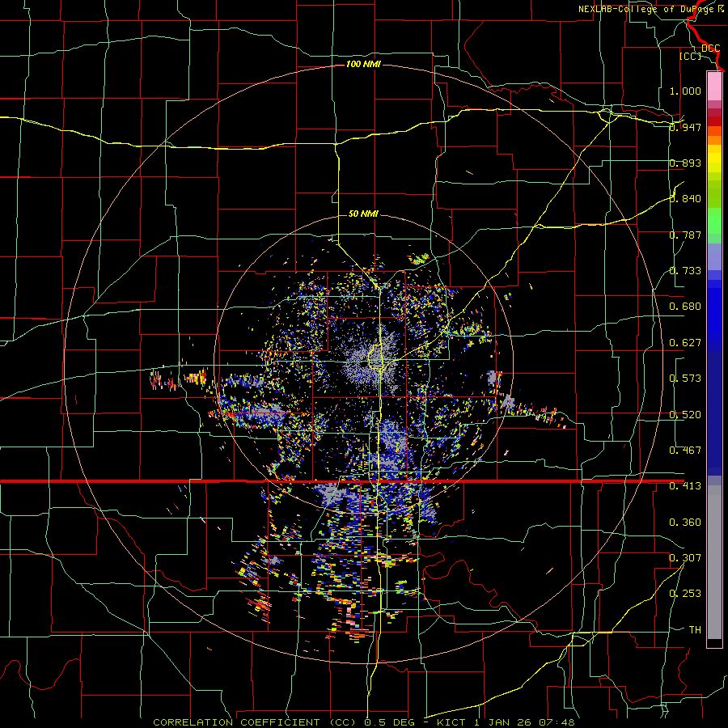728x728 pixels.
Task: Select the 0.467 legend value
Action: pos(685,451)
